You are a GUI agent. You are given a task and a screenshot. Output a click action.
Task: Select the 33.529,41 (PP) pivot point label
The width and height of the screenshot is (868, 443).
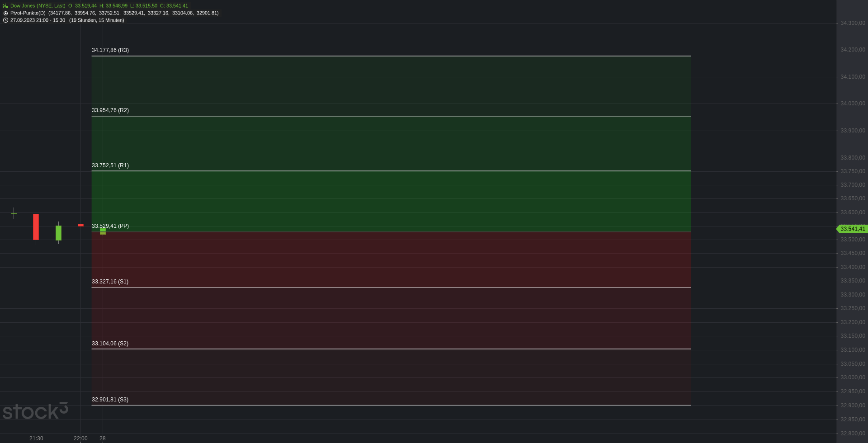coord(110,226)
